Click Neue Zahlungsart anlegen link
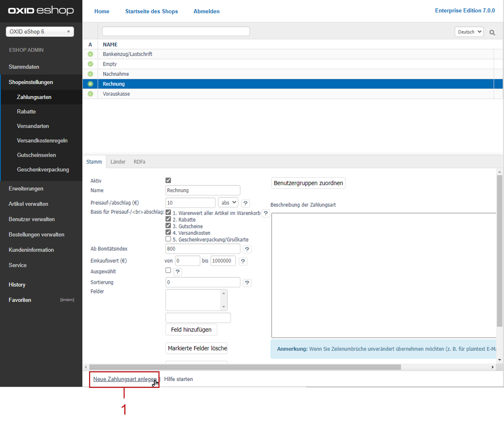Screen dimensions: 504x427 pyautogui.click(x=124, y=379)
